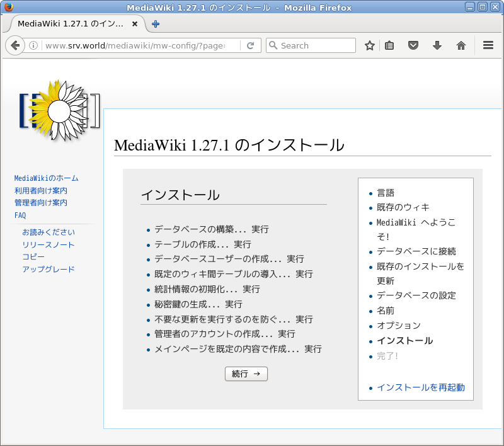This screenshot has width=504, height=446.
Task: Click page heading MediaWiki 1.27.1 のインストール
Action: (x=229, y=145)
